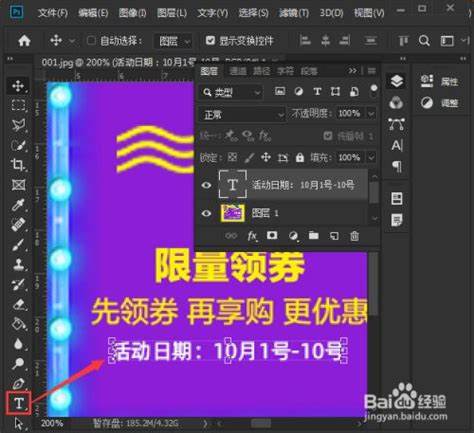Viewport: 474px width, 433px height.
Task: Open the opacity 不透明度 slider dropdown
Action: click(x=371, y=114)
